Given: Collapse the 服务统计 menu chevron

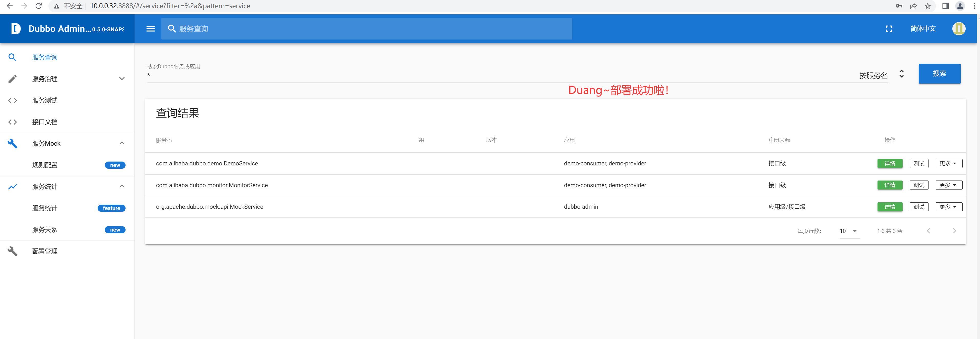Looking at the screenshot, I should click(122, 187).
